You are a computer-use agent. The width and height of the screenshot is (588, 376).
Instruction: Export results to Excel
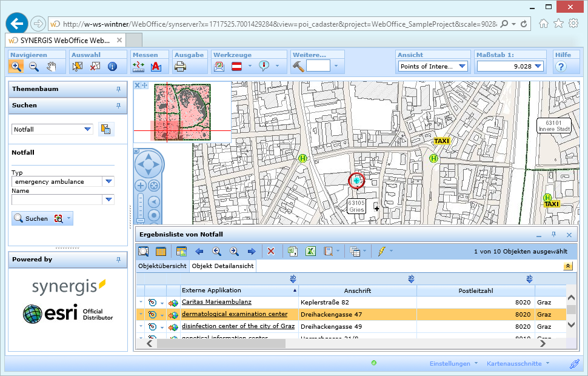click(311, 251)
